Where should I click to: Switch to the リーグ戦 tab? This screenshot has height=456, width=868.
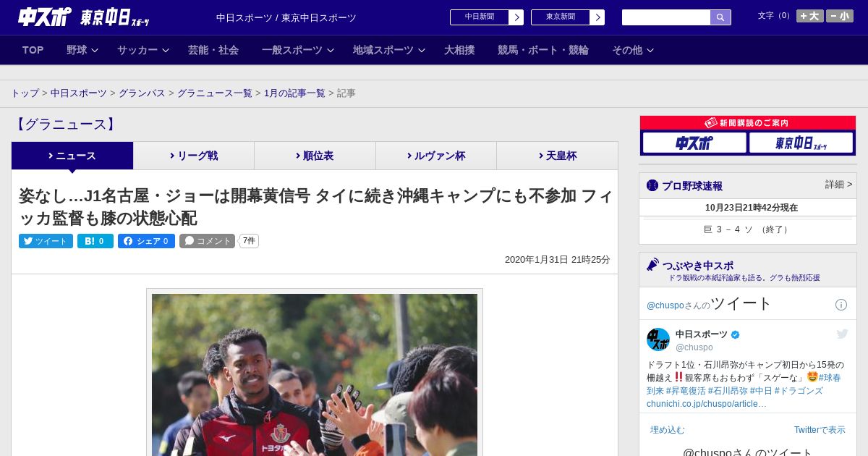[x=194, y=156]
